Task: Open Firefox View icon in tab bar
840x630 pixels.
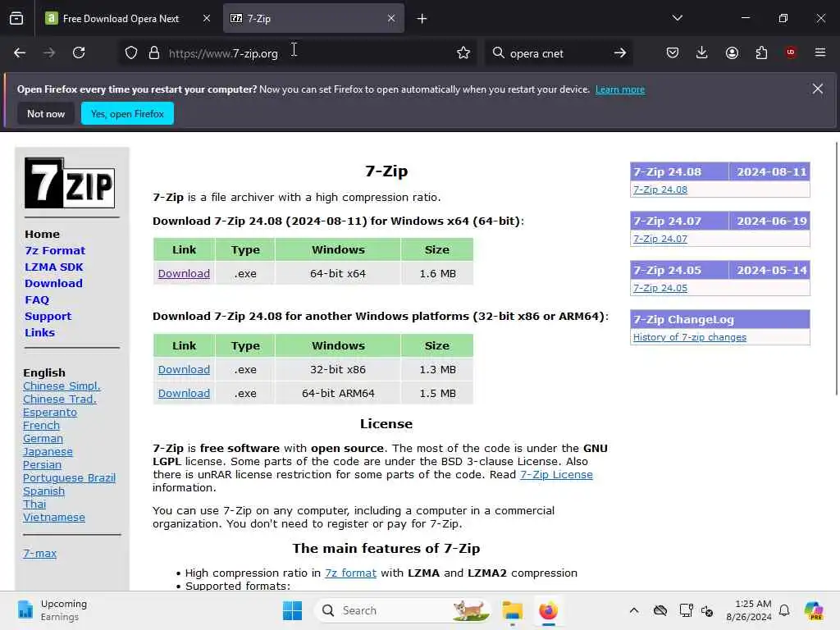Action: coord(16,18)
